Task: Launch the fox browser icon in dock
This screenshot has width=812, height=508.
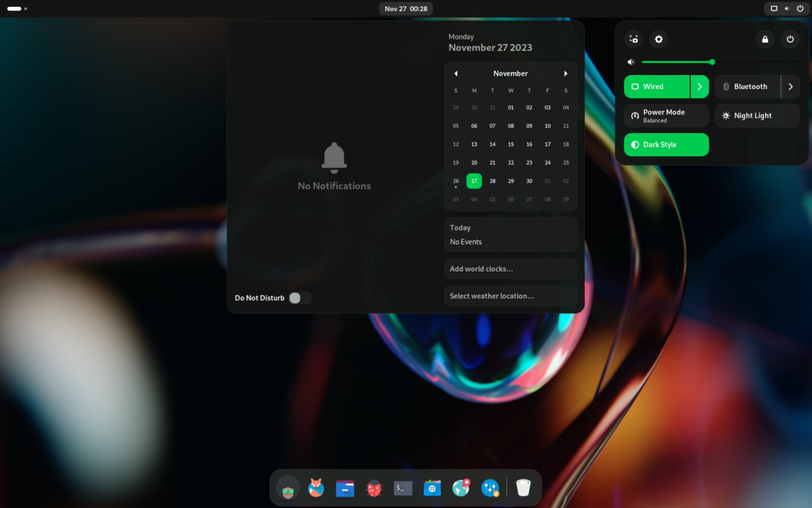Action: [316, 488]
